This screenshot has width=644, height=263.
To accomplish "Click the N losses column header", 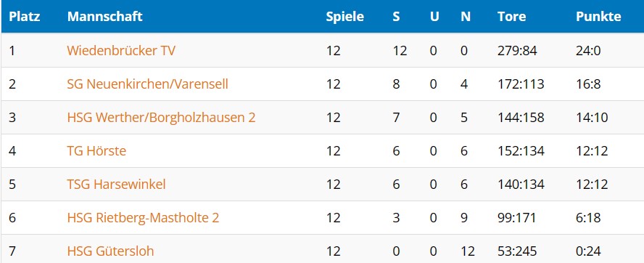I will [x=466, y=17].
